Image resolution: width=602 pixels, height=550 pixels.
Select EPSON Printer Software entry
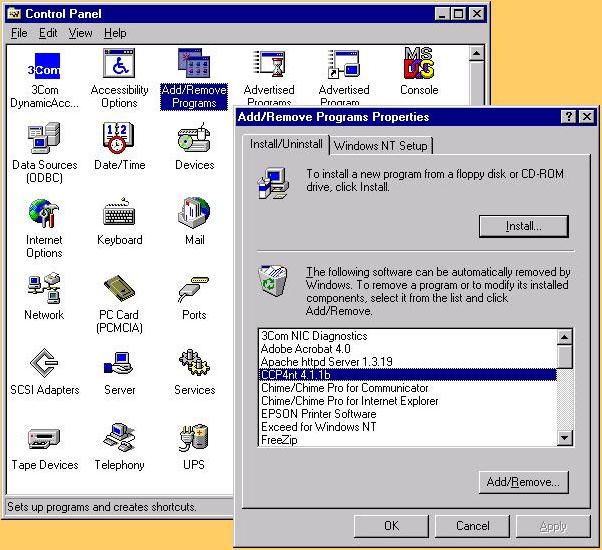click(407, 414)
